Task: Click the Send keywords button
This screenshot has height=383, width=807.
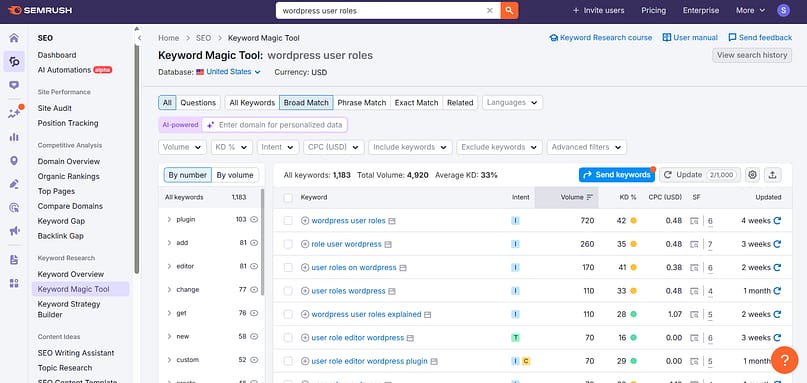Action: click(x=617, y=175)
